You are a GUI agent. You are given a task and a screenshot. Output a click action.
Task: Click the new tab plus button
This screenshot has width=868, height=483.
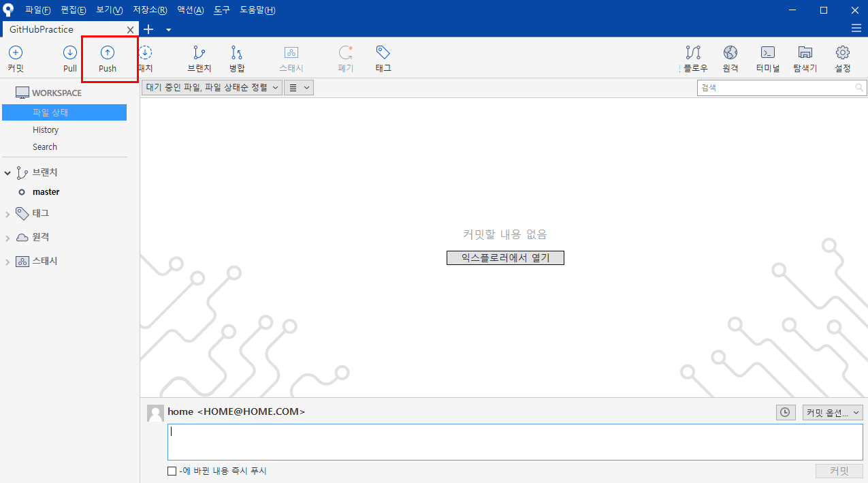coord(148,29)
